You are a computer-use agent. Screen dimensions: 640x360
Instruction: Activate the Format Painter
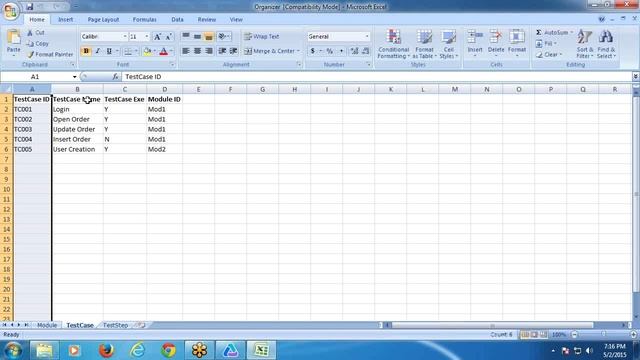[x=50, y=54]
